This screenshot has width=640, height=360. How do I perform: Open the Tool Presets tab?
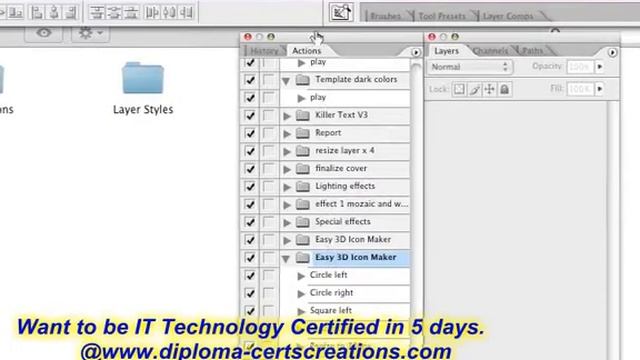pyautogui.click(x=442, y=16)
